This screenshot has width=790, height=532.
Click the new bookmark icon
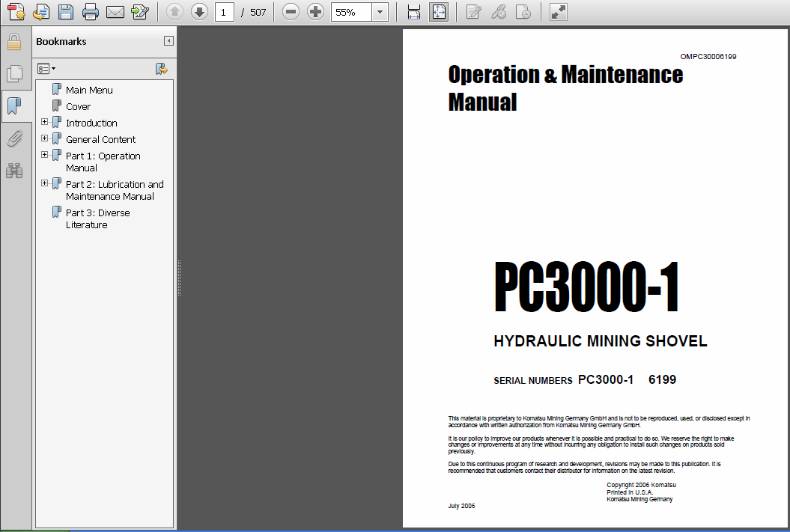point(161,68)
